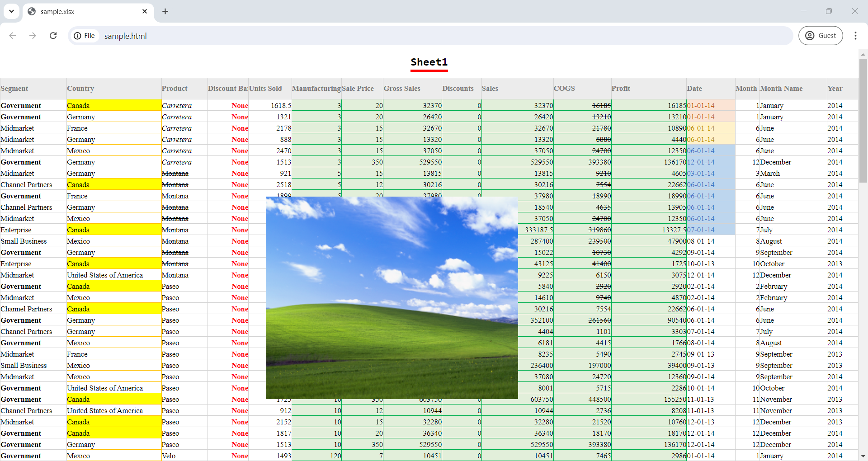Select the Units Sold cell 1618.5
This screenshot has width=868, height=461.
[x=270, y=105]
